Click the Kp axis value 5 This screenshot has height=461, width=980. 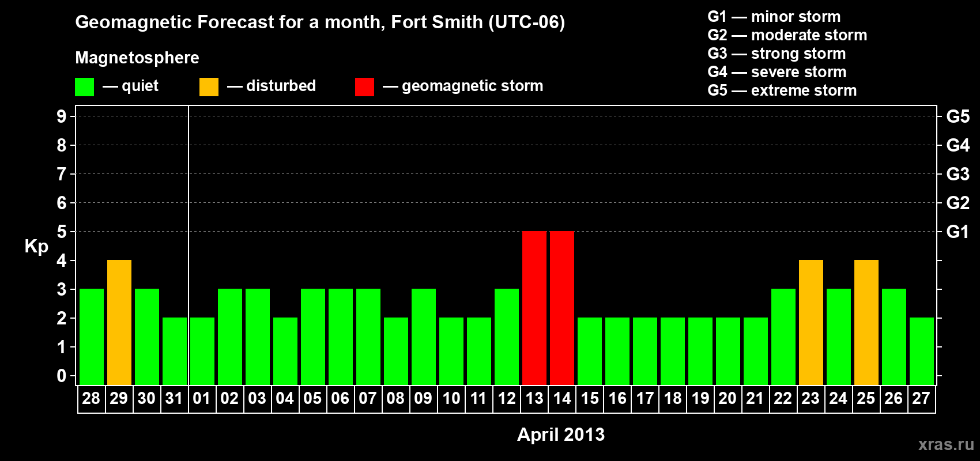[x=62, y=232]
